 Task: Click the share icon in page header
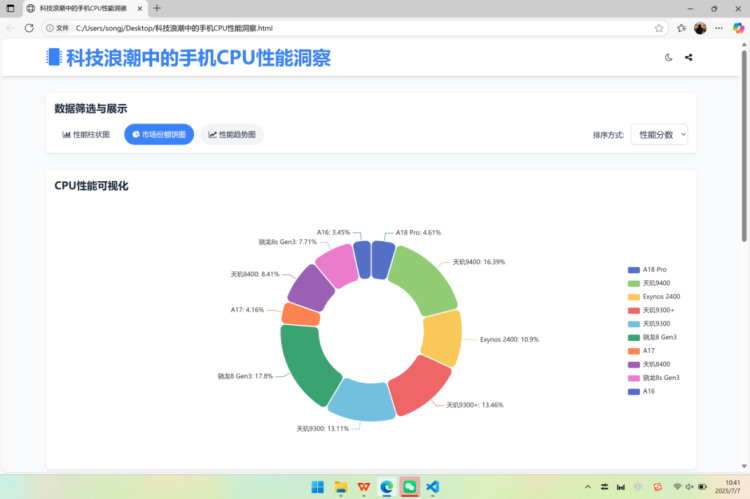coord(688,57)
